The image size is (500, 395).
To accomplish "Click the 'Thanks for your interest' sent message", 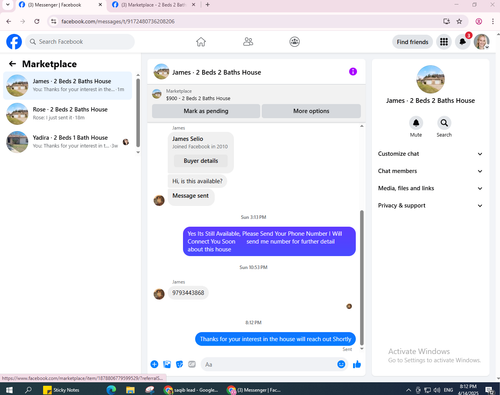I will 275,339.
